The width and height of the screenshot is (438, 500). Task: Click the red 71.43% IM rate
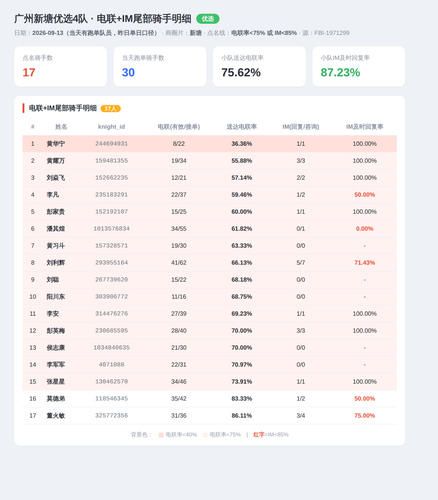click(x=364, y=263)
